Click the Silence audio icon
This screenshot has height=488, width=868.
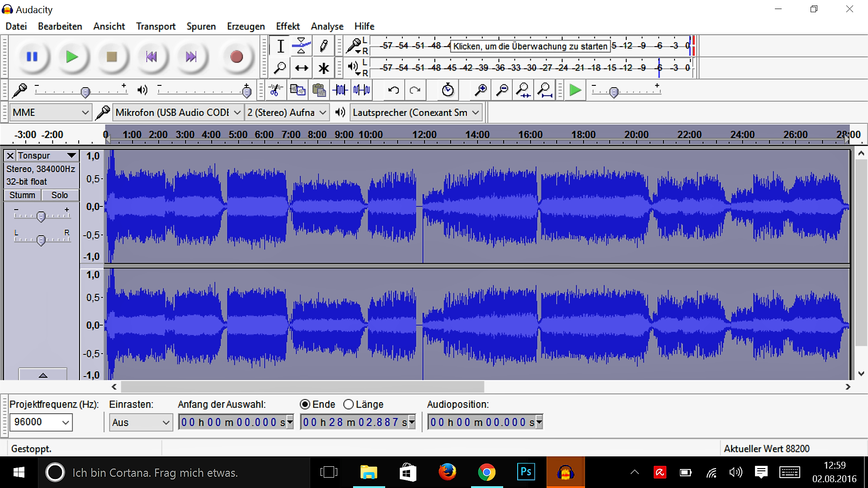tap(362, 90)
